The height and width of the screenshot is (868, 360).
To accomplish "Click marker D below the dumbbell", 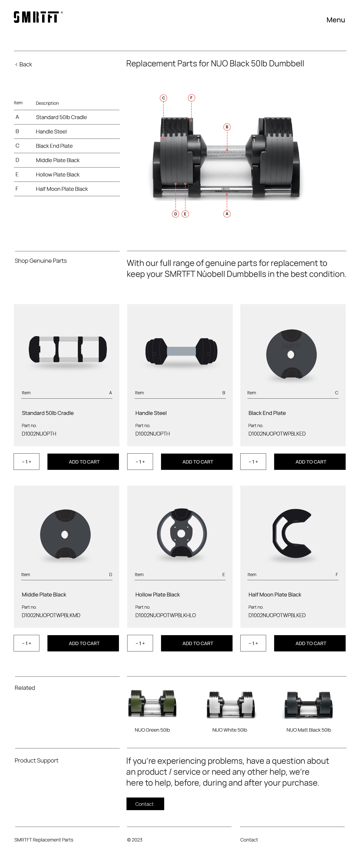I will [x=175, y=214].
